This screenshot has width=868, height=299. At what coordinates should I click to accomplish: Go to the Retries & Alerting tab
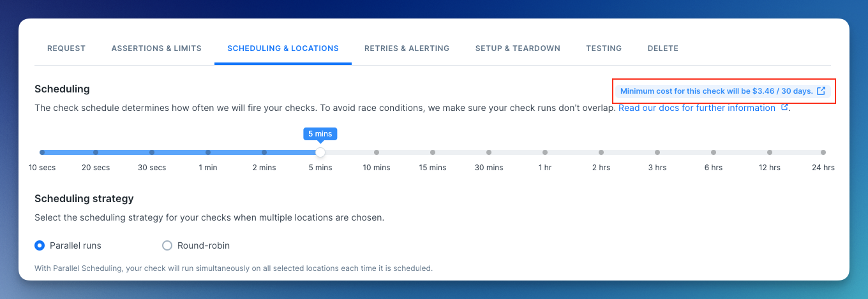[407, 48]
